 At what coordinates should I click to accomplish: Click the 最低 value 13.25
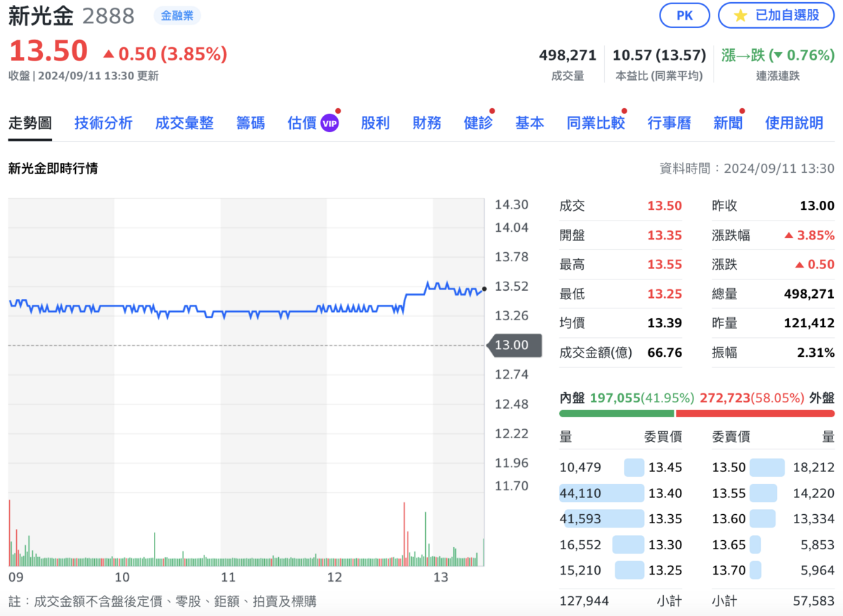pyautogui.click(x=665, y=294)
